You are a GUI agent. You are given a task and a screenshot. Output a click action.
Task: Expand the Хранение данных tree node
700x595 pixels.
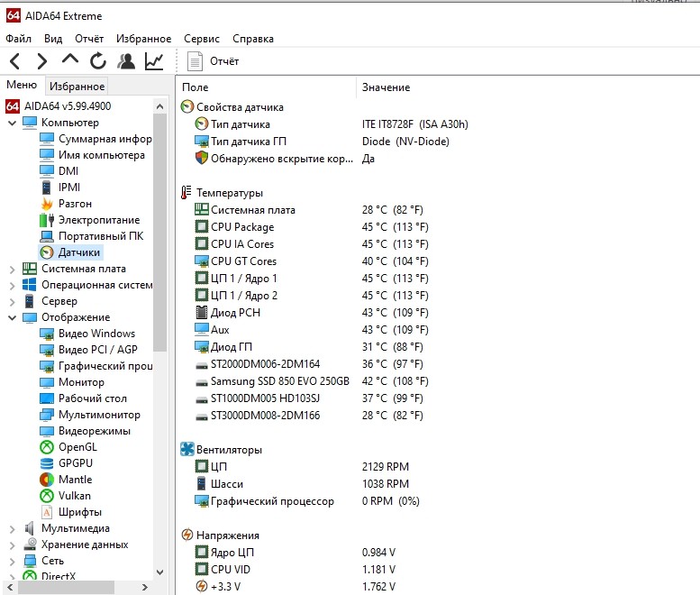tap(12, 545)
